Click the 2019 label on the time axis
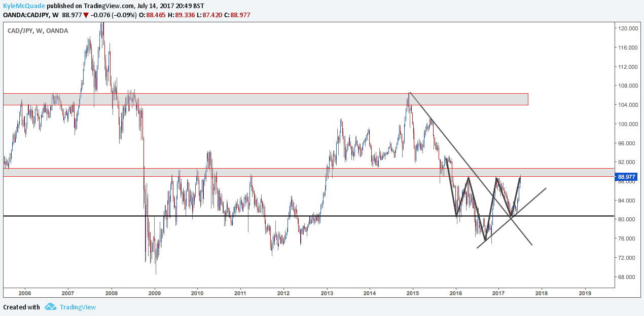The image size is (644, 316). (x=585, y=293)
